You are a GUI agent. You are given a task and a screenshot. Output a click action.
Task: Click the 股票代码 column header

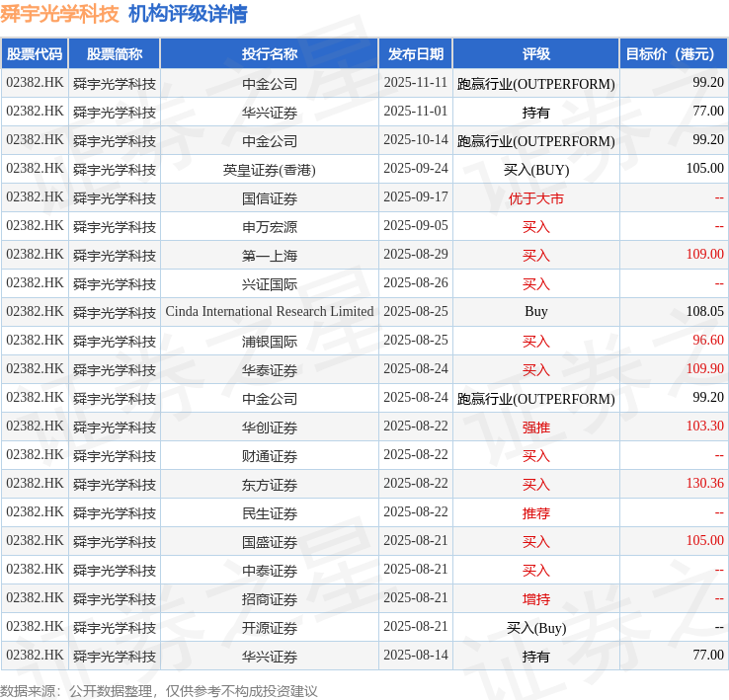coord(35,54)
